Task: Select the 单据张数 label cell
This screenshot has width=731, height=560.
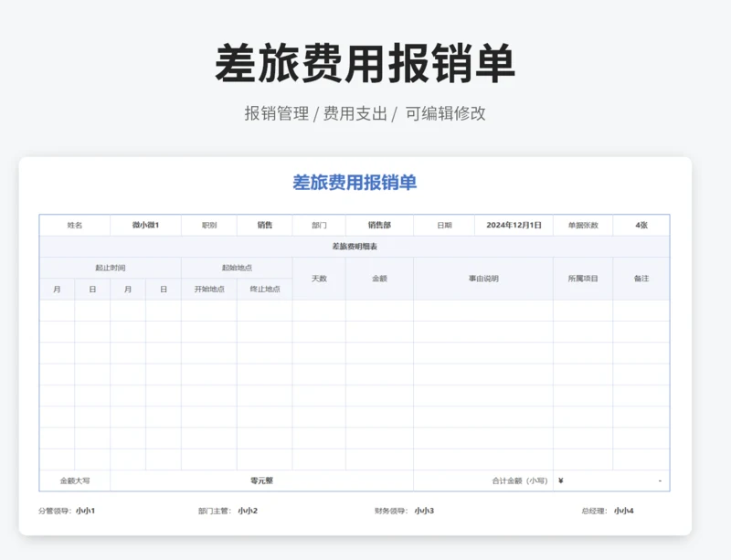Action: click(x=583, y=226)
